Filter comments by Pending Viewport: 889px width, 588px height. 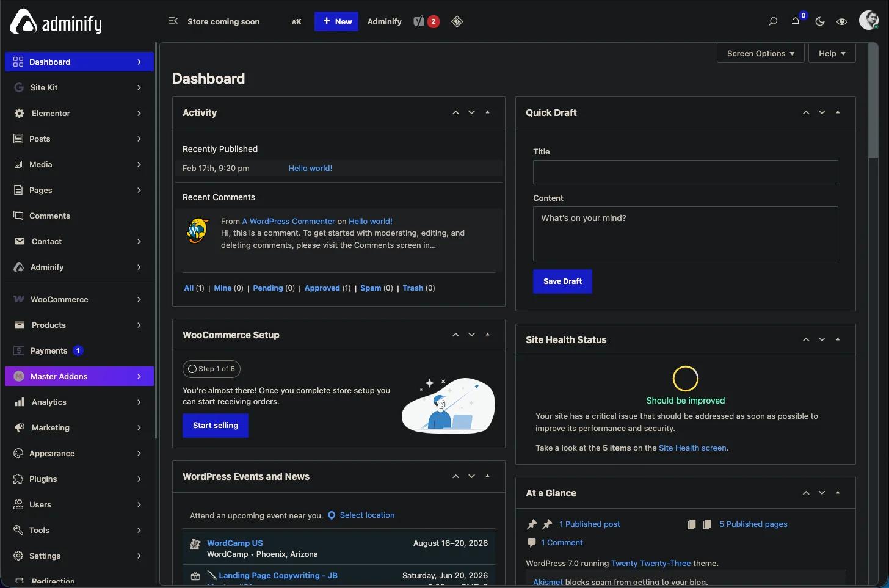268,288
